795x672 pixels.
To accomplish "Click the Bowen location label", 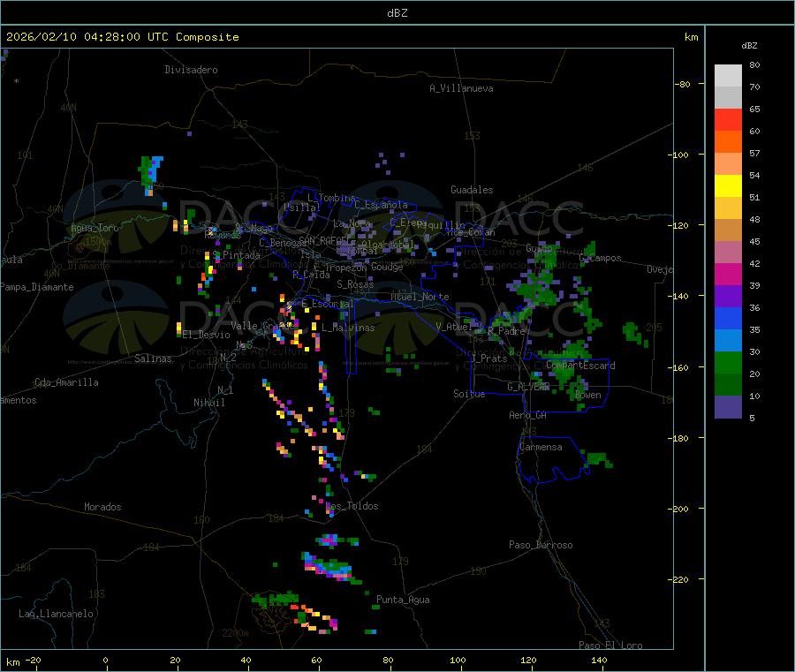I will coord(588,395).
